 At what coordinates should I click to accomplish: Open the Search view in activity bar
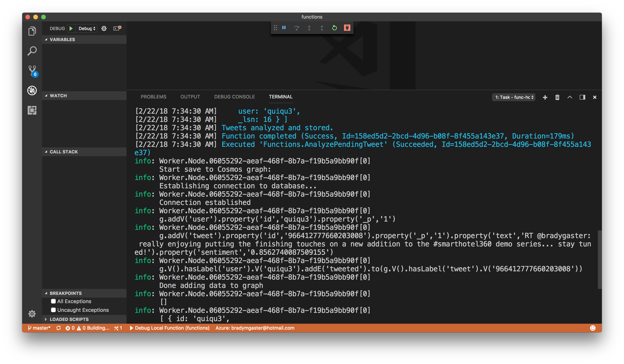click(x=32, y=51)
